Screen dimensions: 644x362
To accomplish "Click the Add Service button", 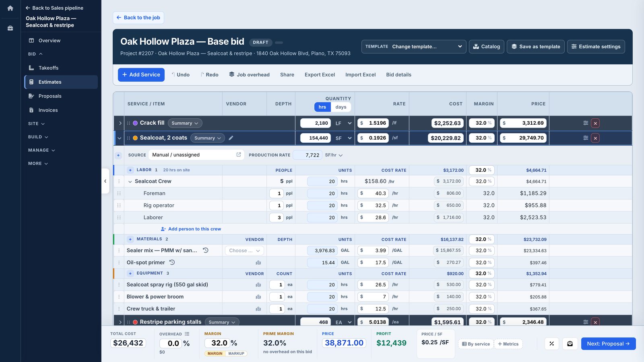I will click(x=141, y=75).
